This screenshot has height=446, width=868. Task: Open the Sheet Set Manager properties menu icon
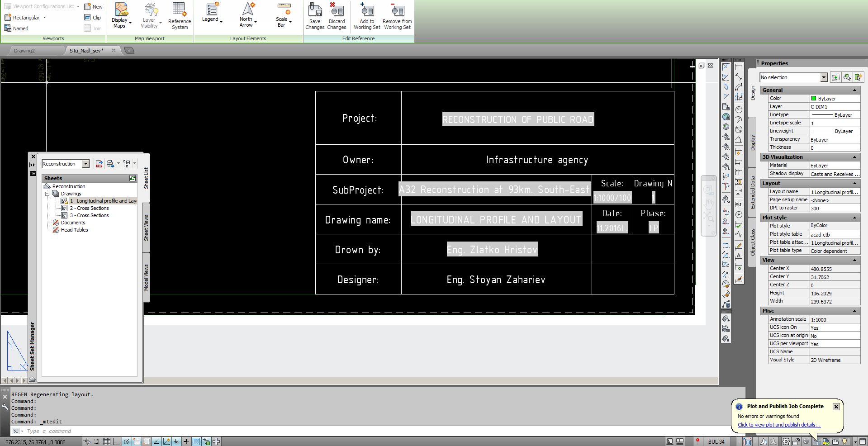tap(33, 174)
